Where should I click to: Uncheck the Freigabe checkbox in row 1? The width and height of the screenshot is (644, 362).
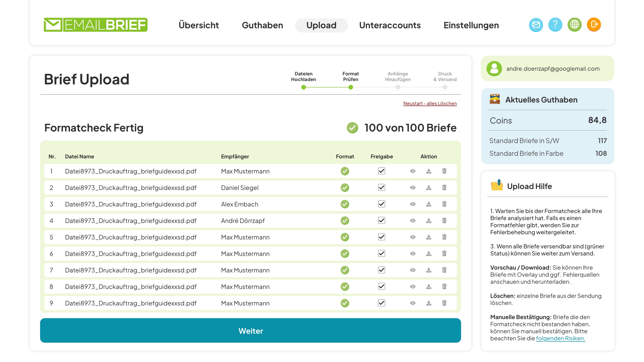pos(381,171)
